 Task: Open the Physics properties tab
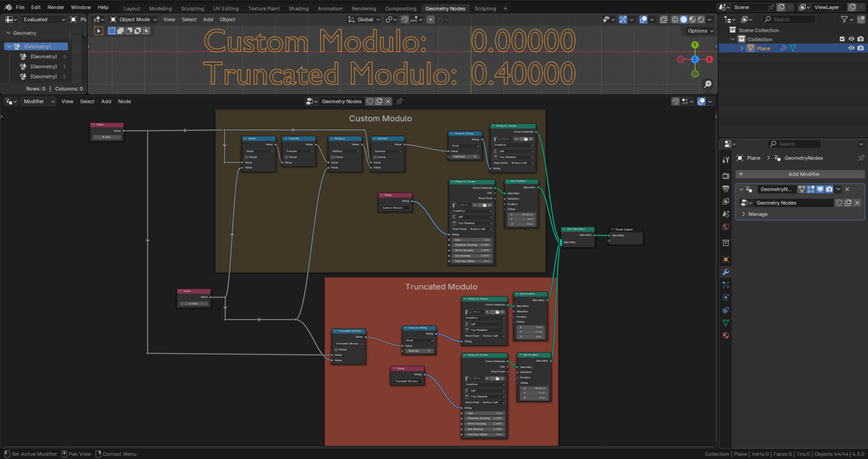pyautogui.click(x=726, y=298)
